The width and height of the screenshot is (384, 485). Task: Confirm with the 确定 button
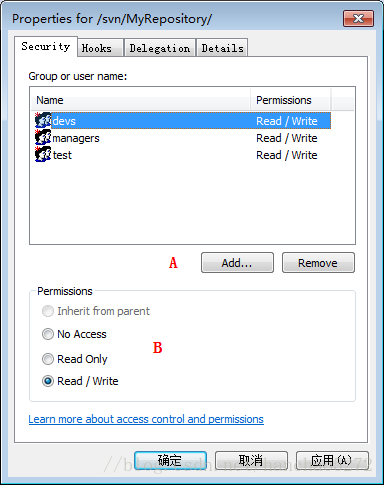click(x=170, y=461)
